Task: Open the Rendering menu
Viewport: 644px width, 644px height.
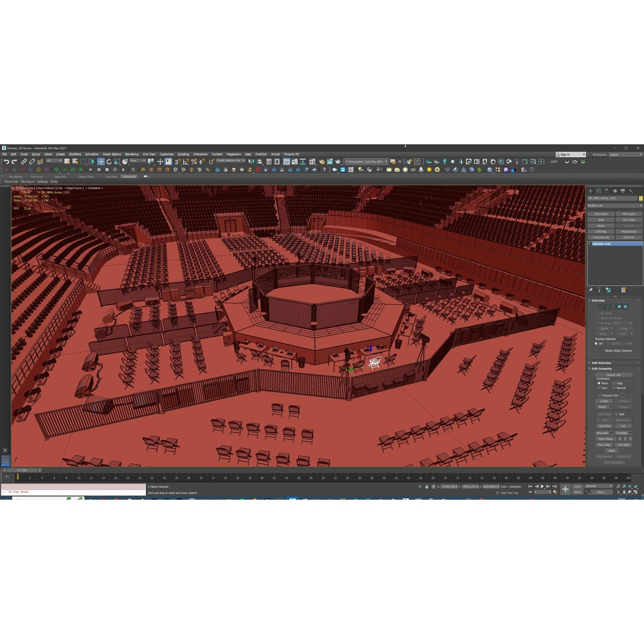Action: 131,154
